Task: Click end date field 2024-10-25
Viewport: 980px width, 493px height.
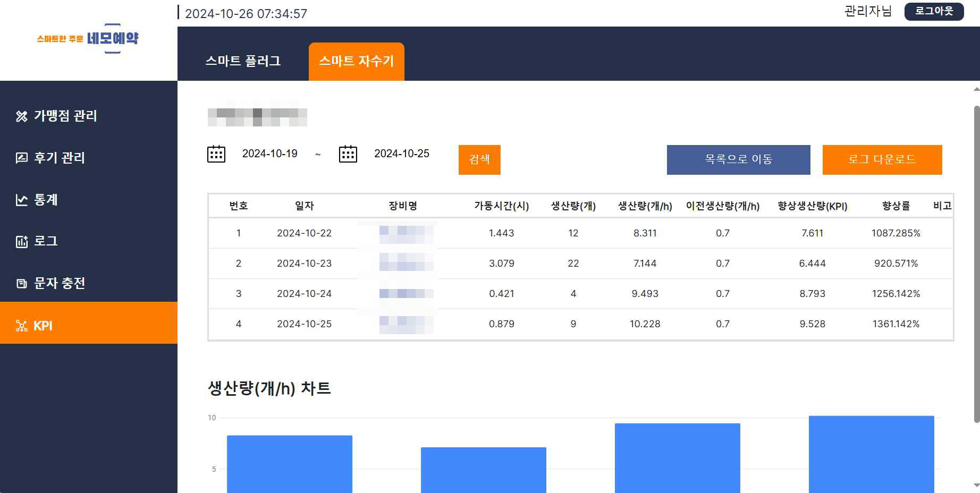Action: 402,154
